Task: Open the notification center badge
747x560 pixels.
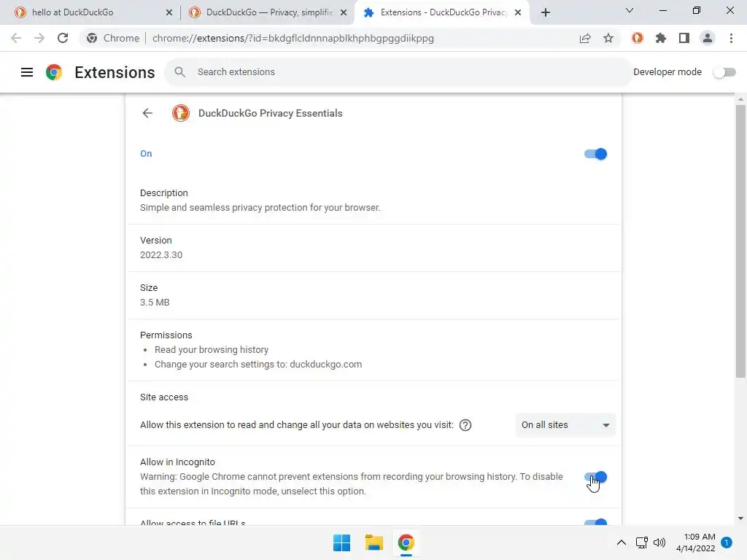Action: pos(727,542)
